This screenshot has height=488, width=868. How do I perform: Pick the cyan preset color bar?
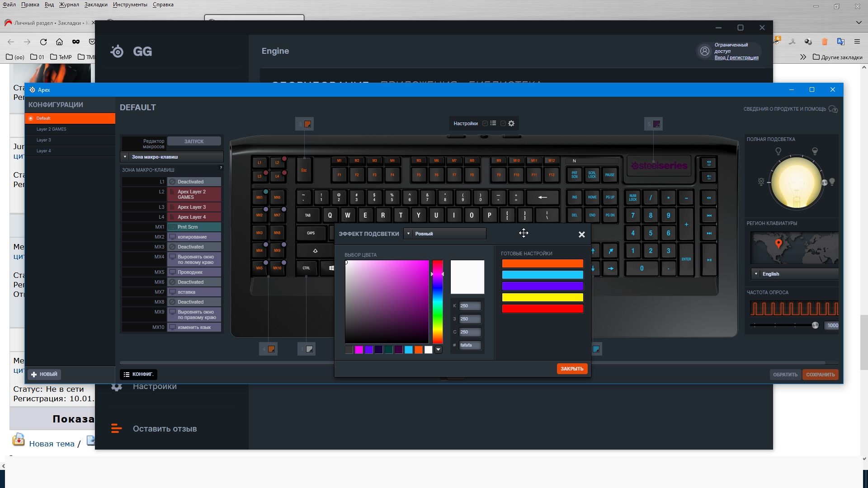pyautogui.click(x=542, y=275)
